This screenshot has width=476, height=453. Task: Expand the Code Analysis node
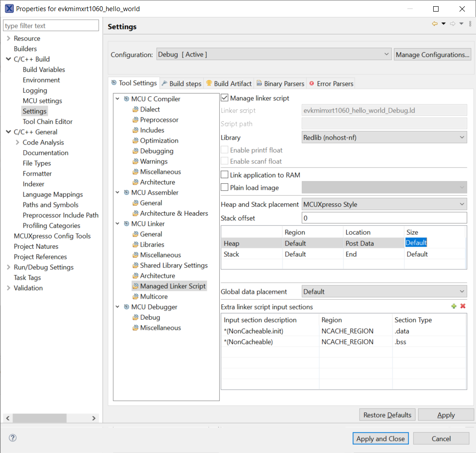[17, 142]
